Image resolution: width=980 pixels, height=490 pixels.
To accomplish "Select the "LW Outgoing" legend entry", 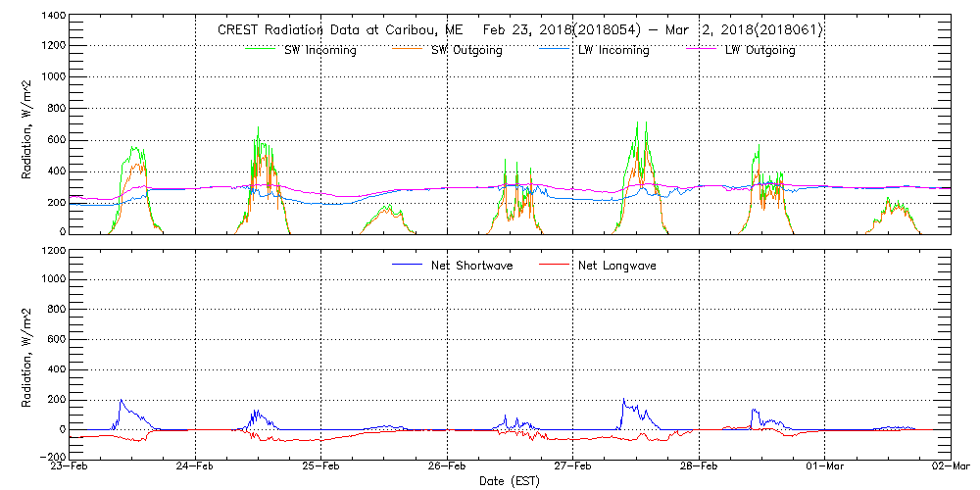I will click(x=759, y=50).
